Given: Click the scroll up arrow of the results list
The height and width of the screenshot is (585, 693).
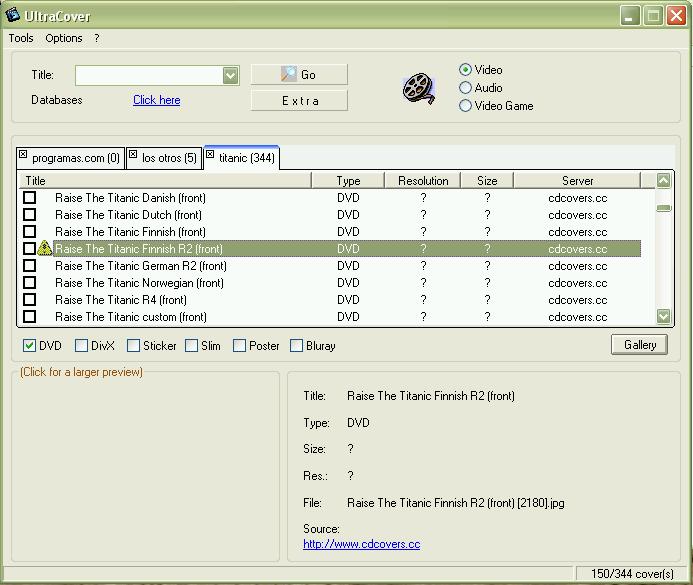Looking at the screenshot, I should [x=663, y=180].
